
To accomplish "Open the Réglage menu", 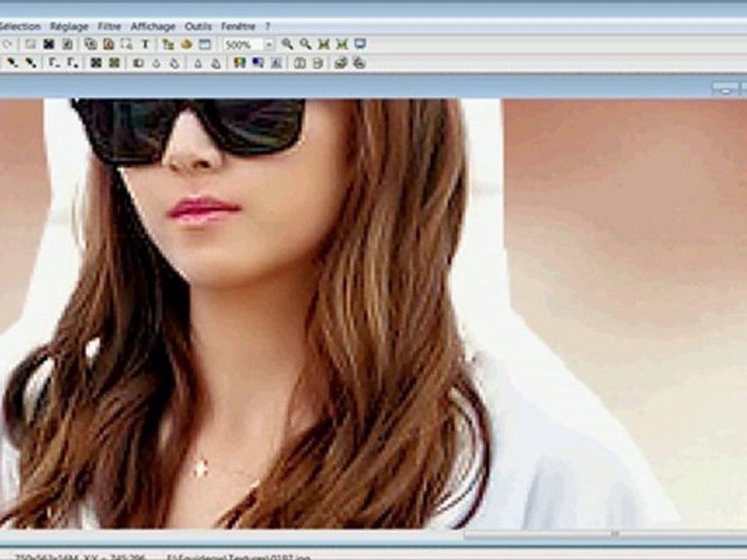I will (x=69, y=26).
